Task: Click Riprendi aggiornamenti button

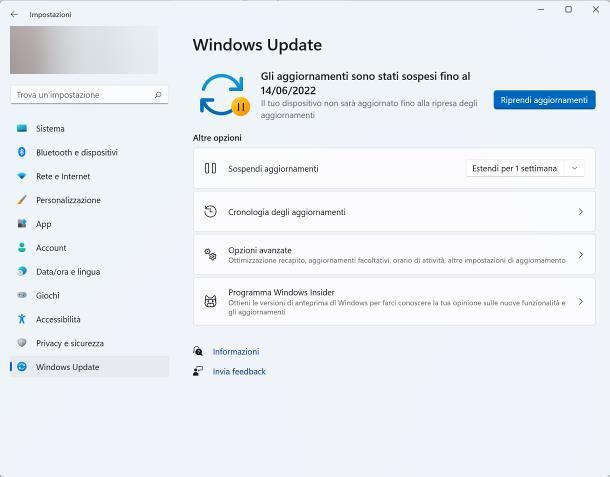Action: tap(544, 100)
